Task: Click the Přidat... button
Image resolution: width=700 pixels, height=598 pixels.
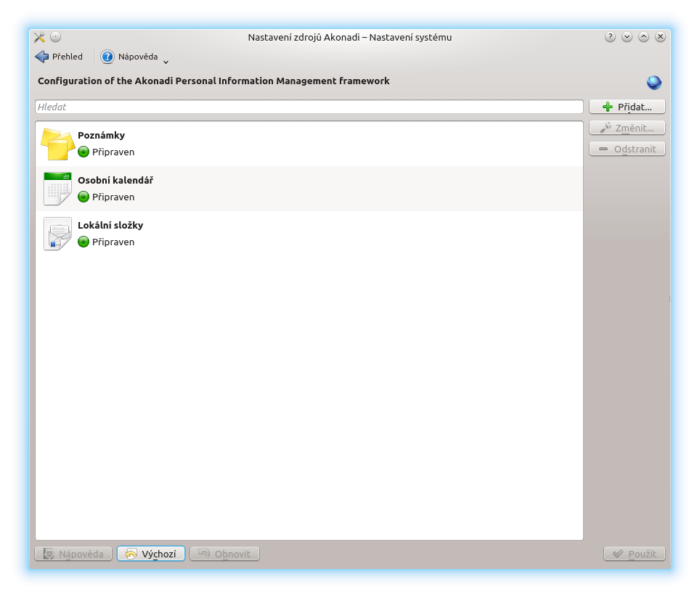Action: [x=627, y=107]
